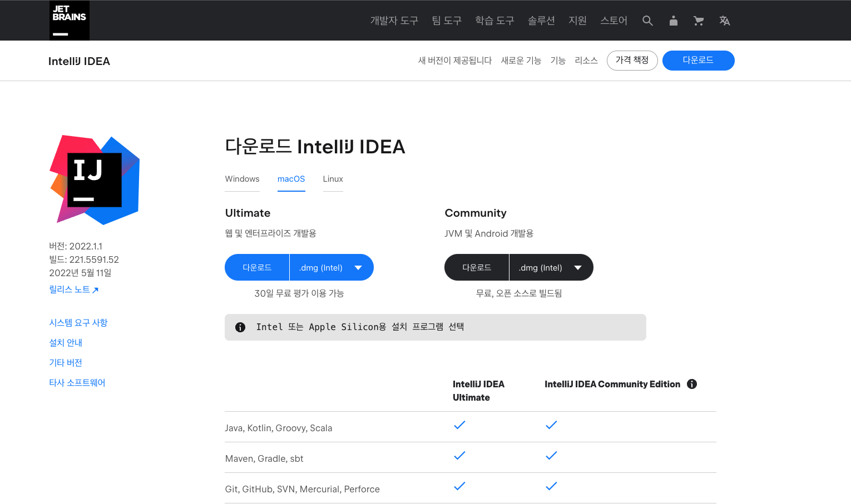Click the Intel 또는 Apple Silicon notice text
The image size is (851, 504).
point(360,327)
